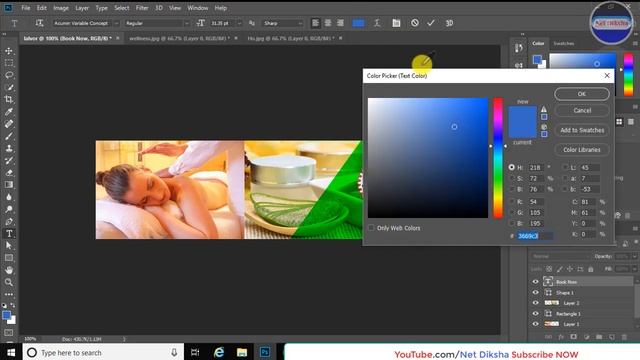640x360 pixels.
Task: Select the H hue radio button
Action: [x=511, y=167]
